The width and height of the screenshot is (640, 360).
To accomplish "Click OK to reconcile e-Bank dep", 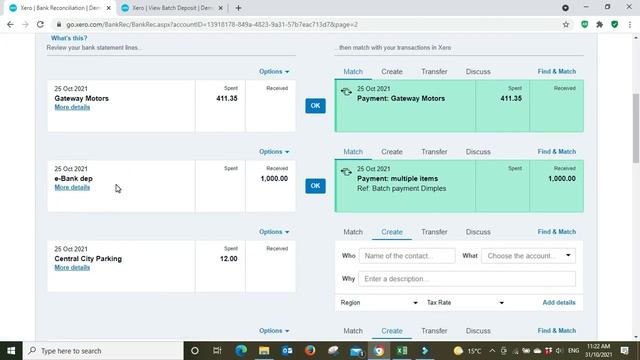I will pyautogui.click(x=316, y=186).
